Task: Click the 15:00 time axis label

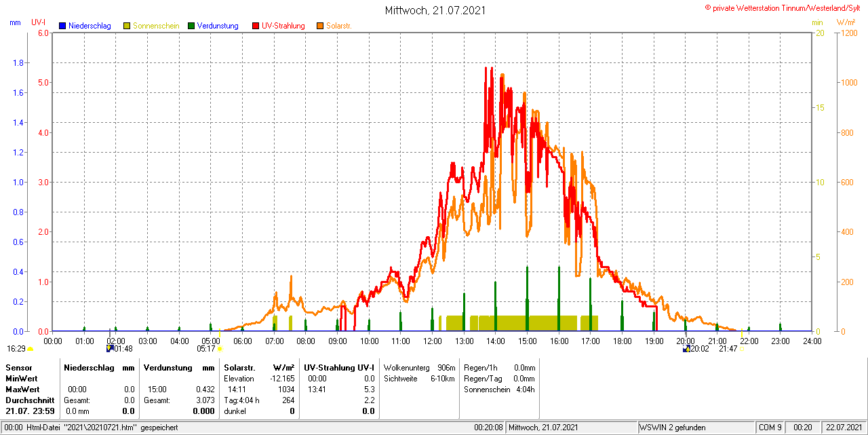Action: tap(527, 341)
